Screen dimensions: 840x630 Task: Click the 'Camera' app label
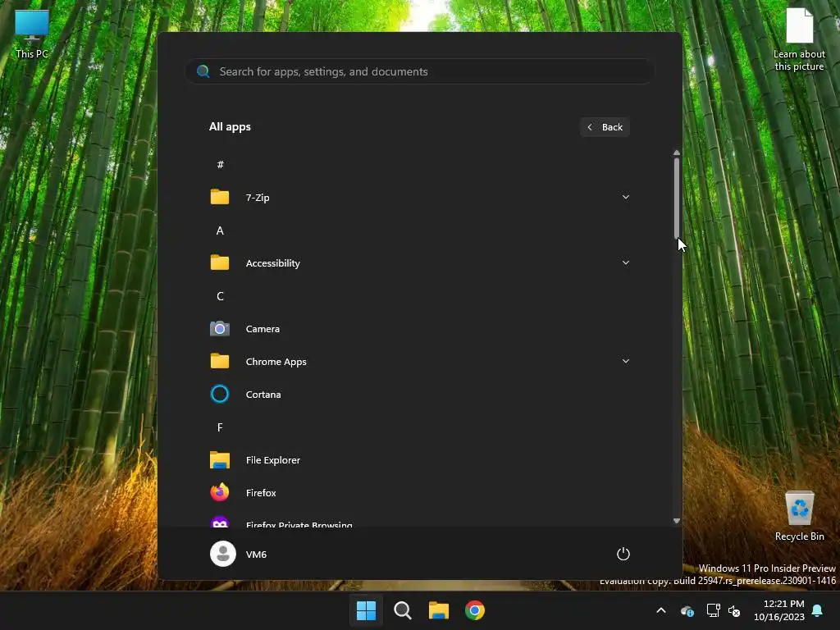pyautogui.click(x=262, y=329)
